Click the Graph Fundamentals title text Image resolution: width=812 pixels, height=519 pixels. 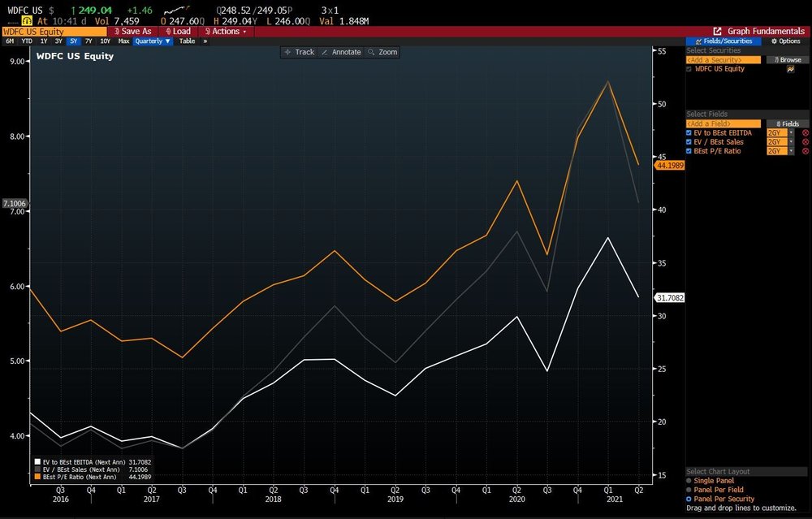(x=766, y=31)
